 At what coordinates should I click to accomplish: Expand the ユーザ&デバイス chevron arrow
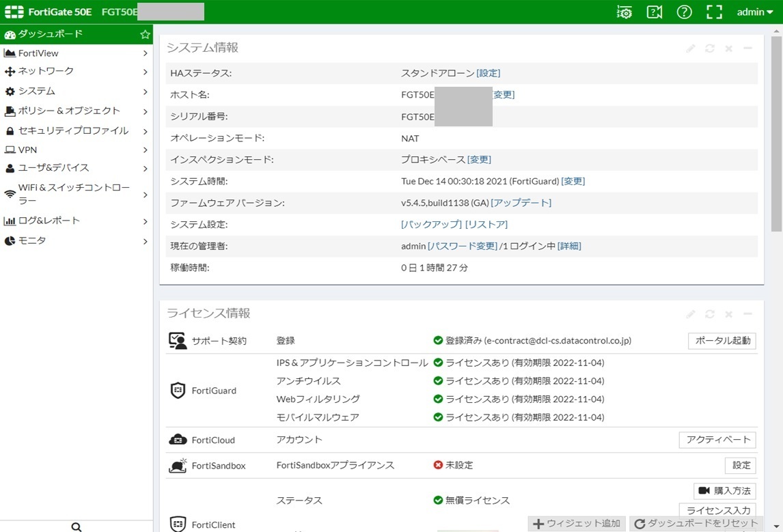145,169
